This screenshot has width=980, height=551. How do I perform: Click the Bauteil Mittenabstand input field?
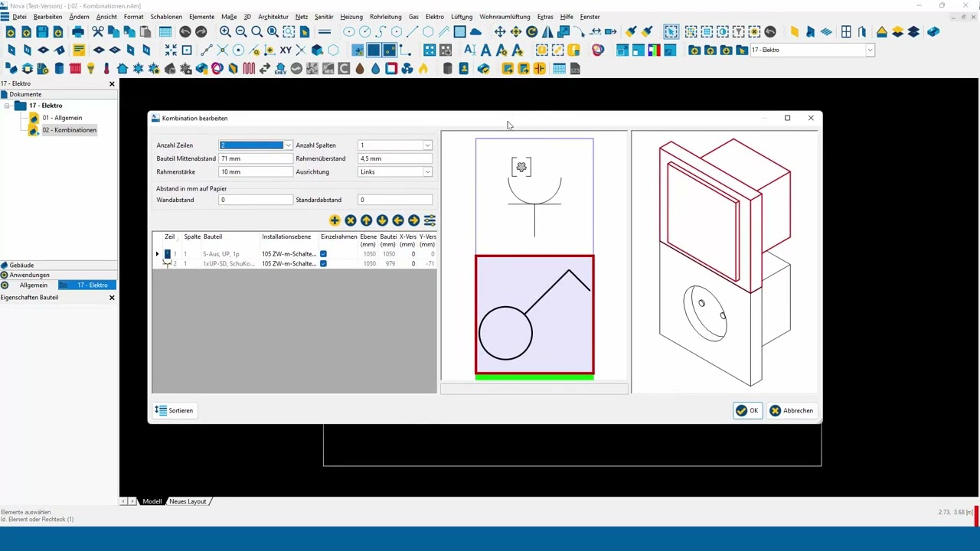tap(256, 158)
